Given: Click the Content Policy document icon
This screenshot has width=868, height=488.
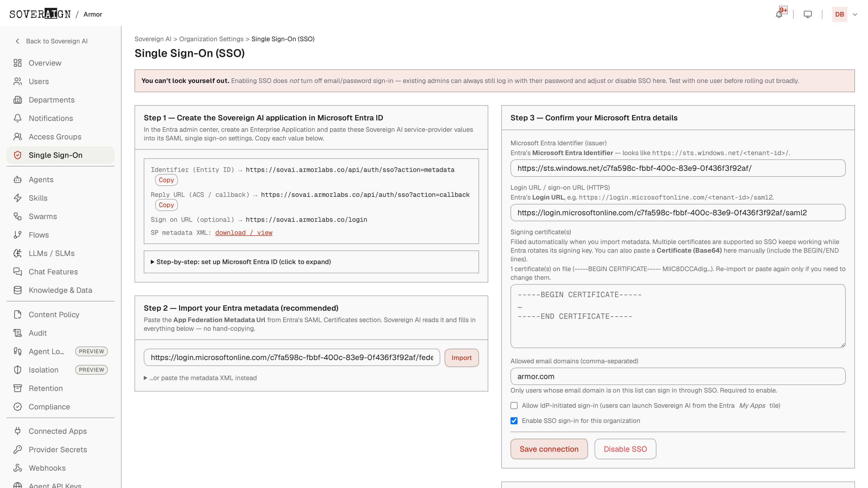Looking at the screenshot, I should (x=18, y=314).
